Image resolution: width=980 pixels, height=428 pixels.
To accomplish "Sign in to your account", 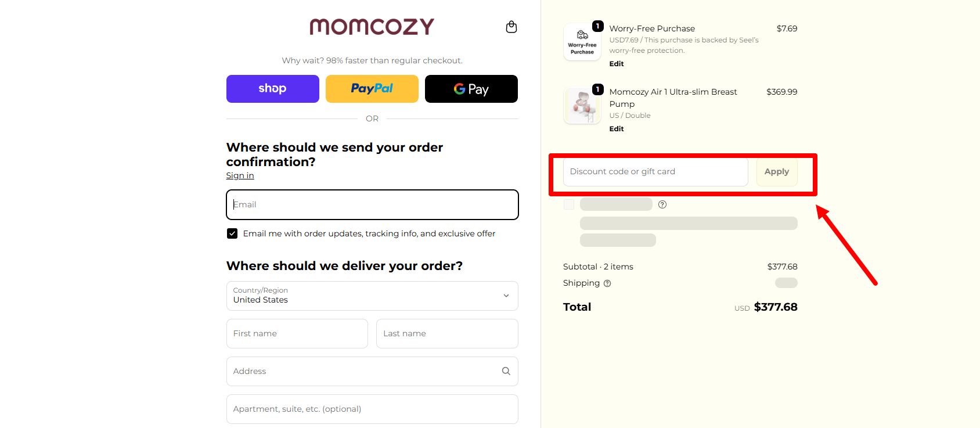I will pyautogui.click(x=239, y=175).
